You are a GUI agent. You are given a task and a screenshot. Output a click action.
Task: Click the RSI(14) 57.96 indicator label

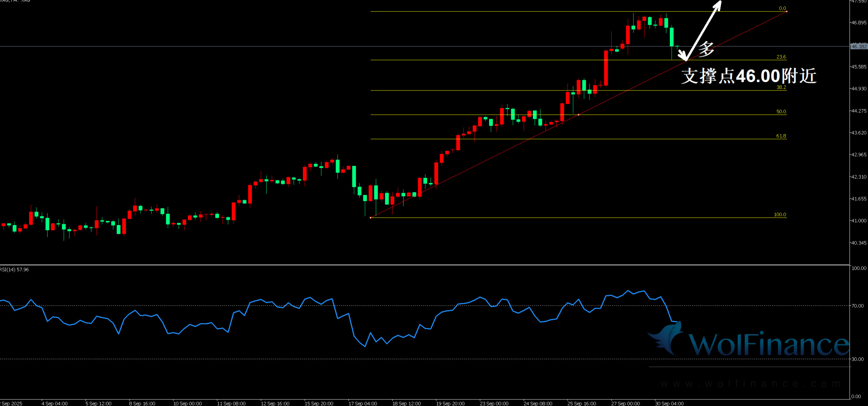tap(14, 270)
